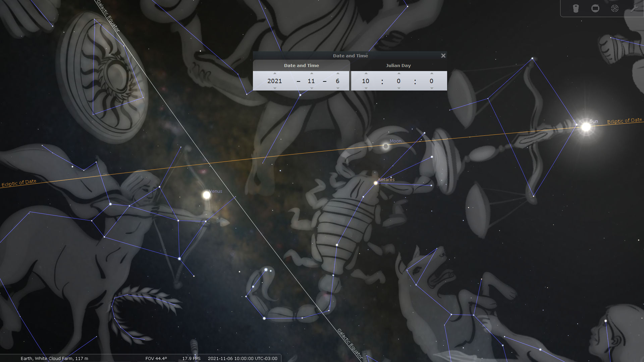Click the minutes field in time row

coord(398,81)
